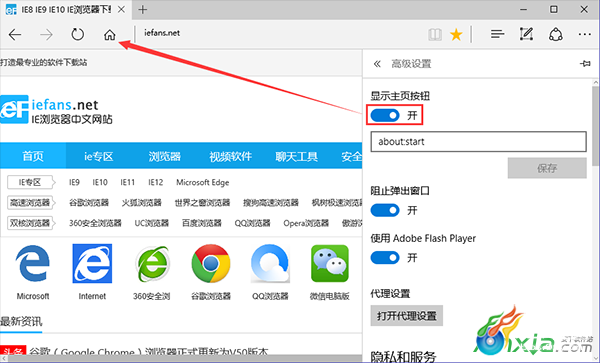Open the Opera浏览器 link

(306, 223)
